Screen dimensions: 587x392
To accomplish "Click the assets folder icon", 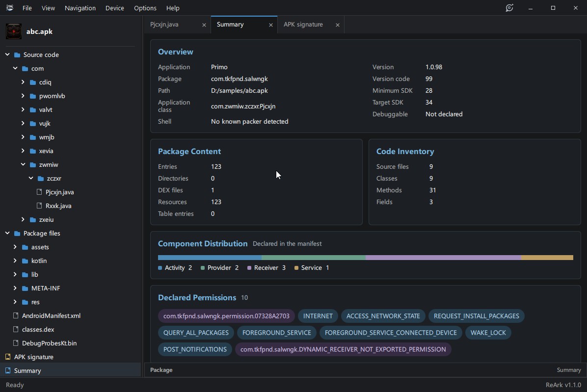I will pyautogui.click(x=25, y=247).
